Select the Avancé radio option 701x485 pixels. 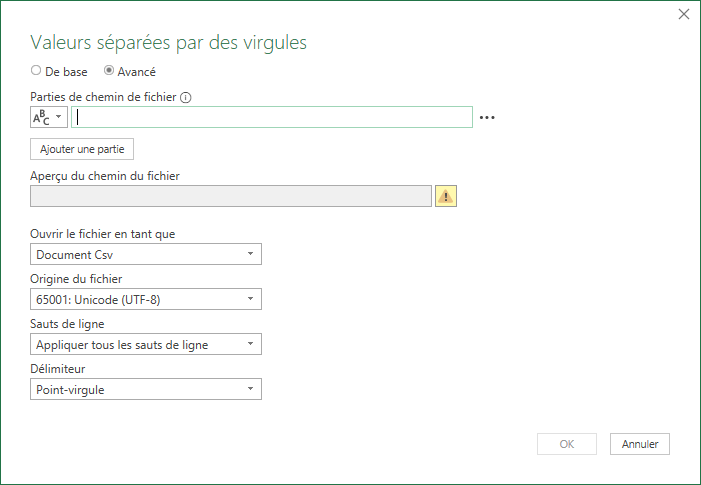109,71
